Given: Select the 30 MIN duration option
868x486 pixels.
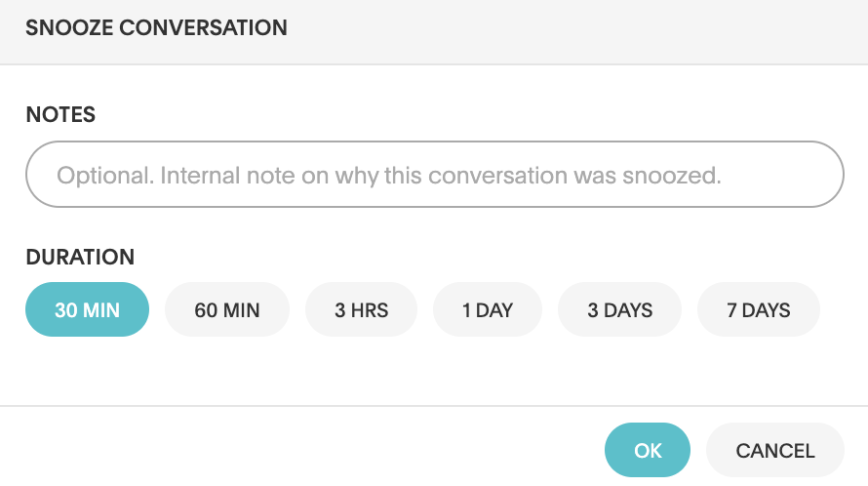Looking at the screenshot, I should (87, 310).
